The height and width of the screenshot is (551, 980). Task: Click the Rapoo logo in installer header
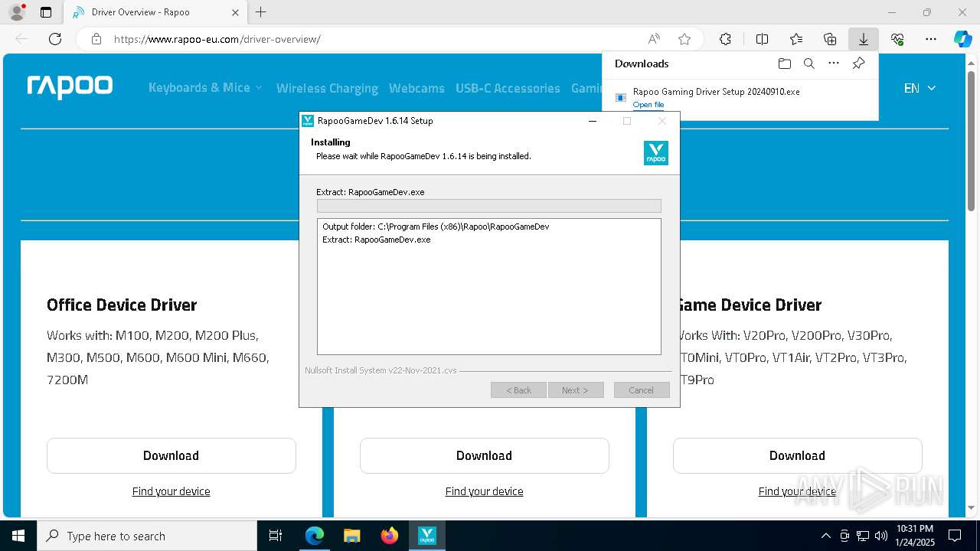point(656,153)
